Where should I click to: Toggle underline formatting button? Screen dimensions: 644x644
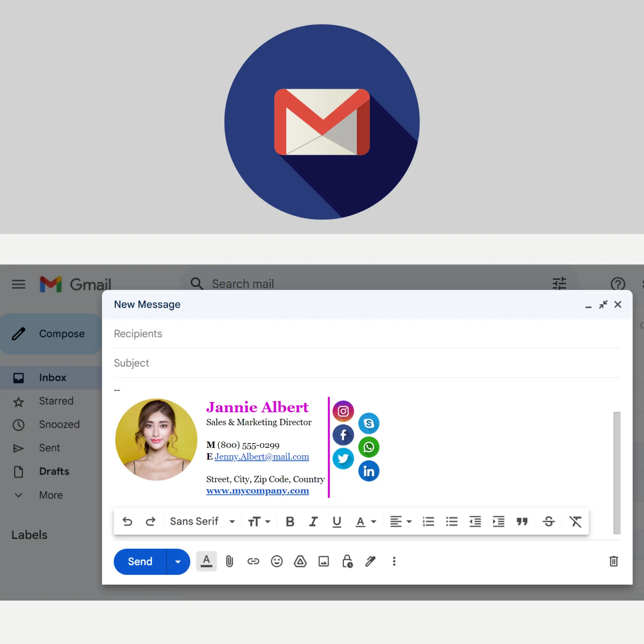337,521
